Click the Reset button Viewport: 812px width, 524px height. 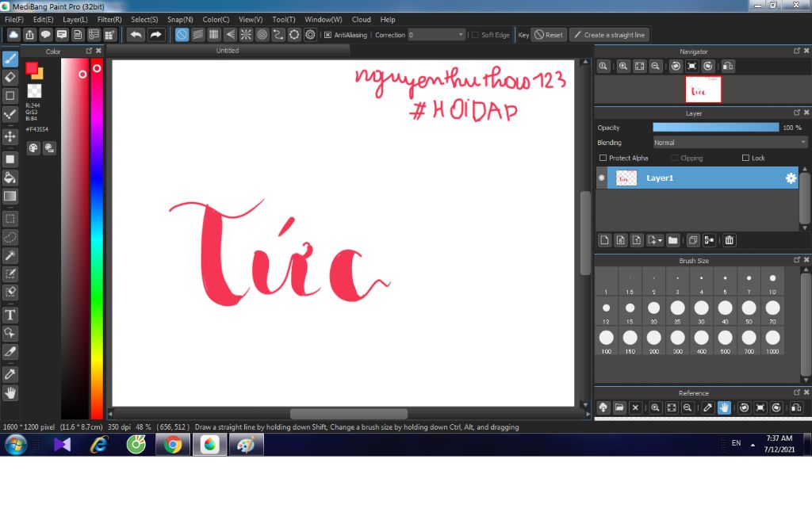[x=549, y=35]
